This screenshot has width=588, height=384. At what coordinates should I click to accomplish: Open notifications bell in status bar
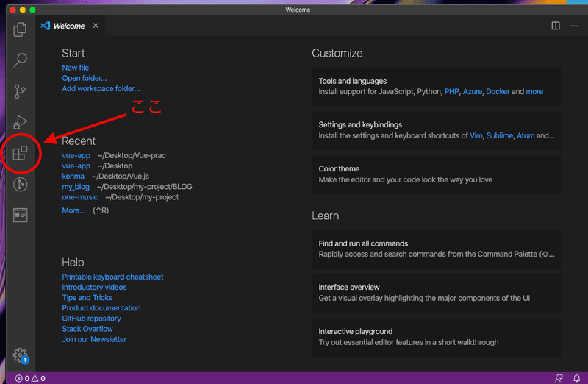click(576, 378)
